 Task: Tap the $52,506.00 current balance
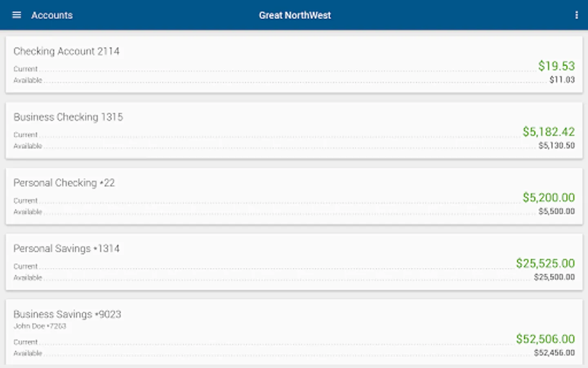[x=545, y=339]
